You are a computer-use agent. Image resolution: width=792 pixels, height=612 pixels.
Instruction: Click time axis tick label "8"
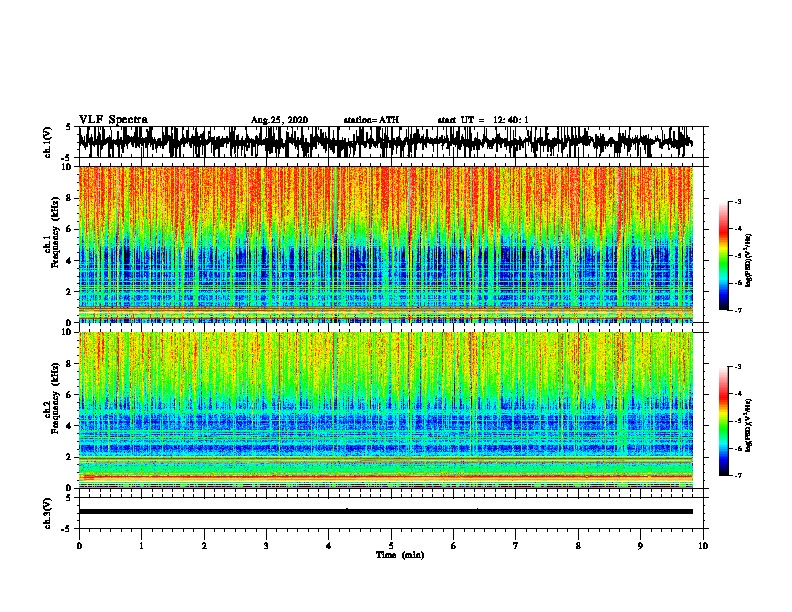click(x=578, y=546)
